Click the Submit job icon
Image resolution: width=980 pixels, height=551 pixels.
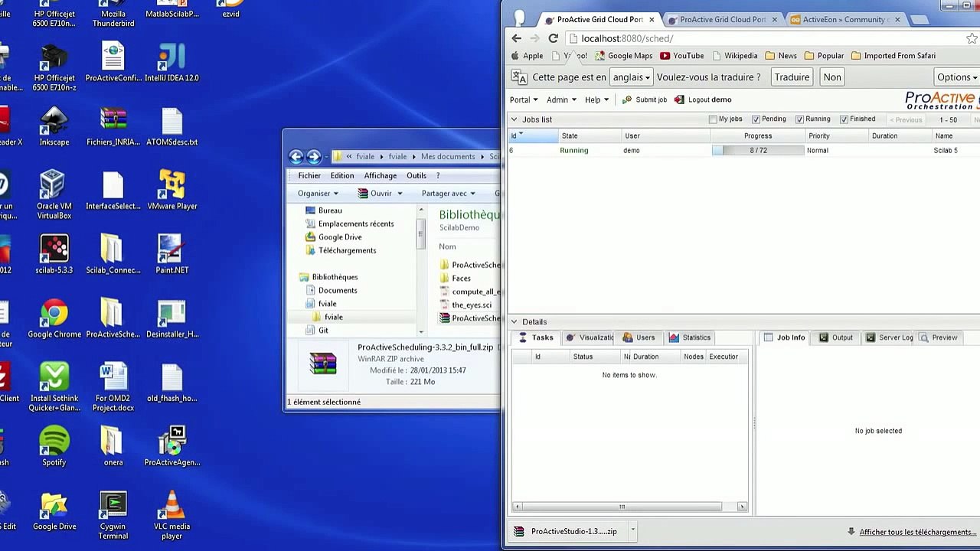coord(627,99)
